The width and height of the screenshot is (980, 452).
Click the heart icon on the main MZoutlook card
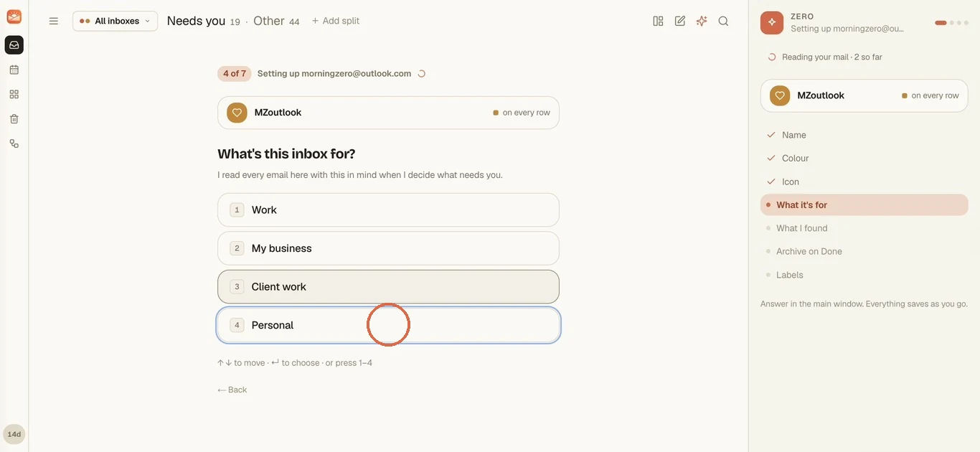[237, 113]
